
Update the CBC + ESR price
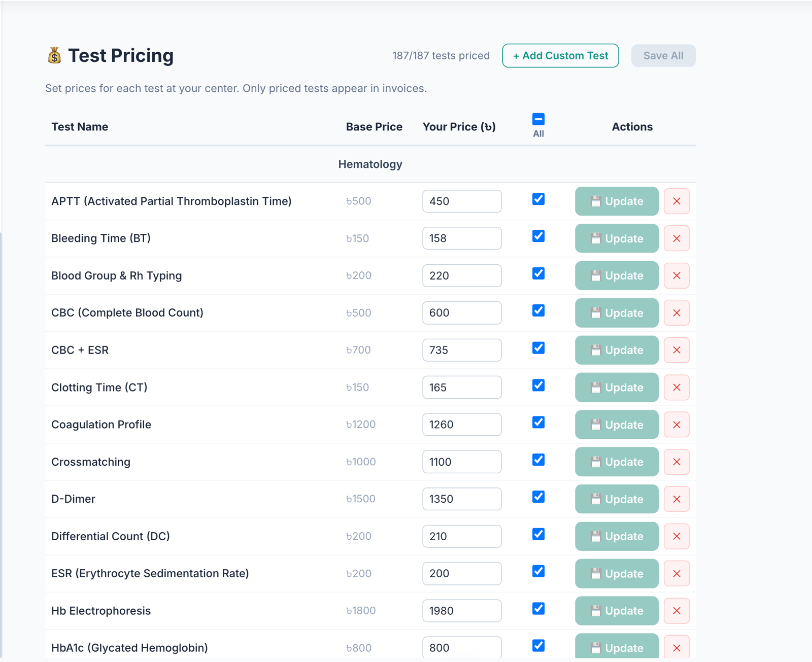click(x=617, y=350)
